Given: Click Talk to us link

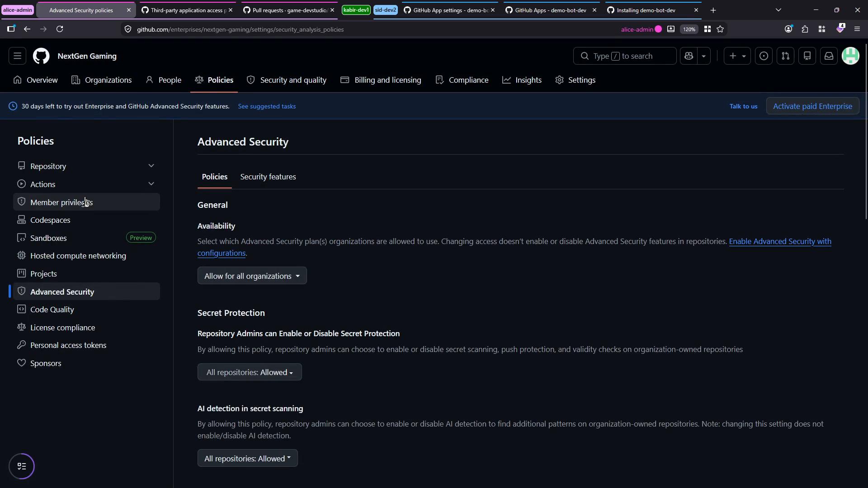Looking at the screenshot, I should [x=743, y=107].
